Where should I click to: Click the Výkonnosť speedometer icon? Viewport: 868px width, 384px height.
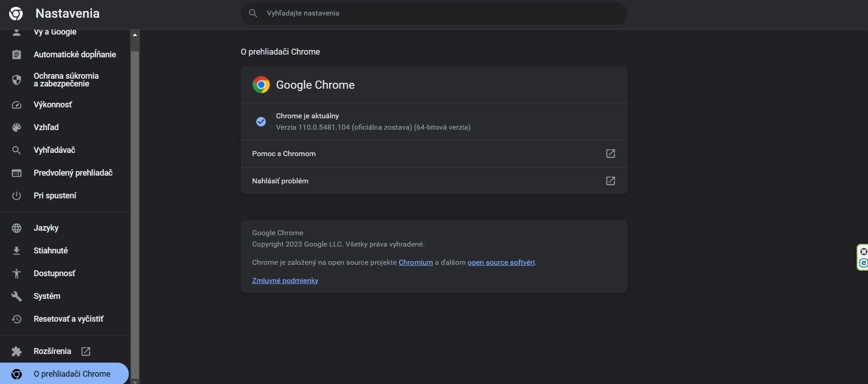[16, 105]
